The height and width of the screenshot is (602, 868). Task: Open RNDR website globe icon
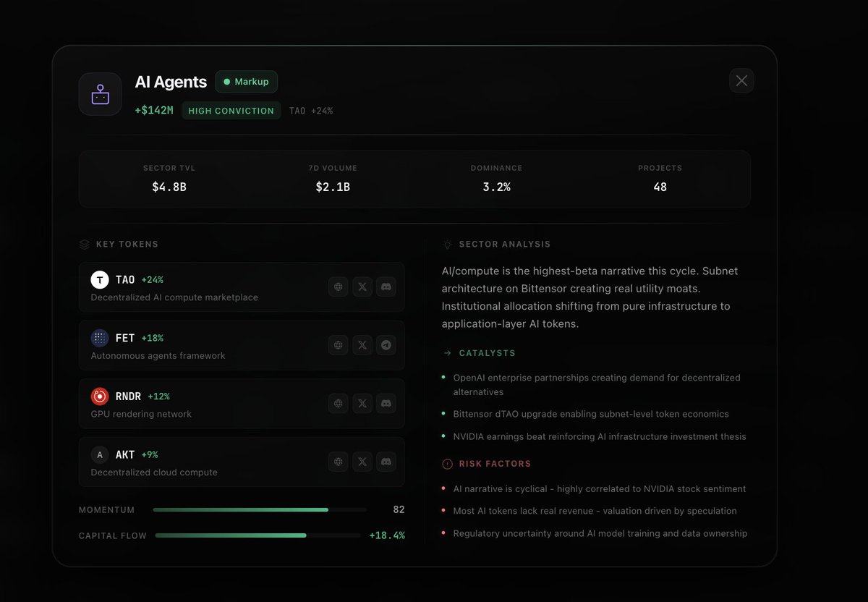click(x=339, y=403)
